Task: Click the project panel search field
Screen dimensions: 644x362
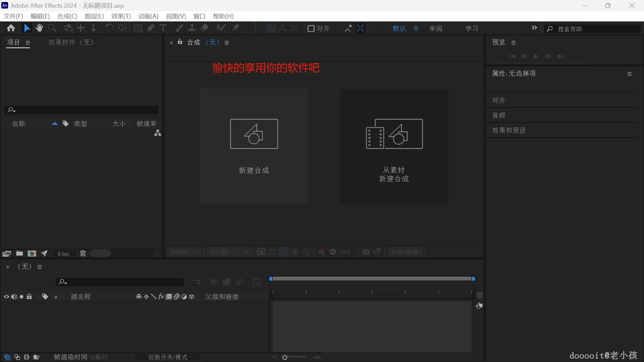Action: pos(81,110)
